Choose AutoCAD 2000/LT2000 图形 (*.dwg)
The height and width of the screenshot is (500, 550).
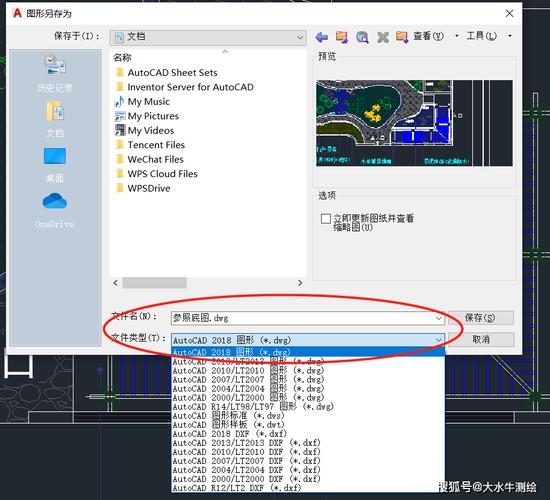pos(308,398)
